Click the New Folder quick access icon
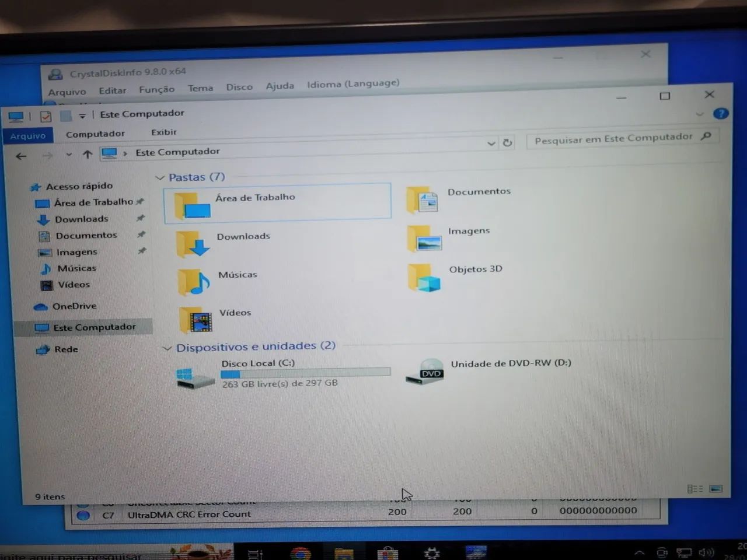This screenshot has height=560, width=747. coord(65,116)
